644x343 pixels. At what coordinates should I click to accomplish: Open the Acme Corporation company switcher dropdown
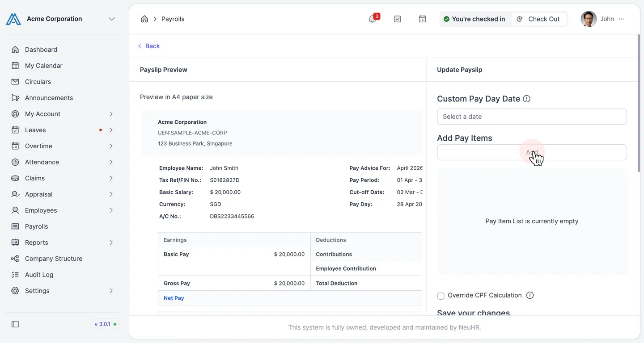click(x=112, y=19)
